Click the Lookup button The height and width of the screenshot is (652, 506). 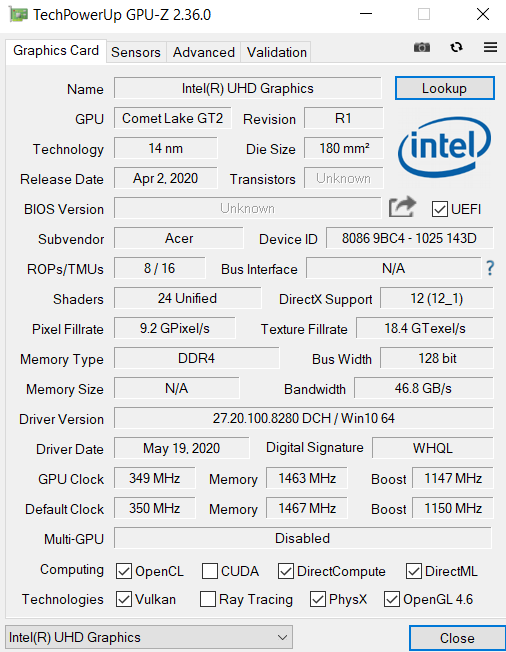coord(444,88)
